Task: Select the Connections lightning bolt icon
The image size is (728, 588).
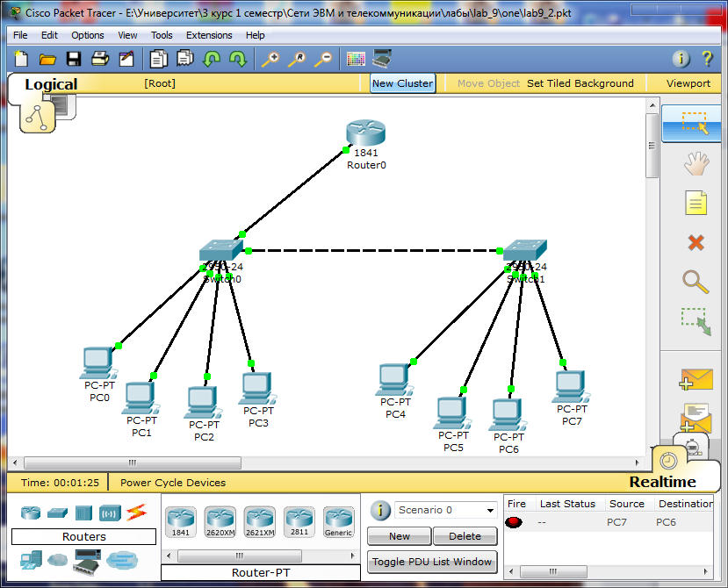Action: (136, 513)
